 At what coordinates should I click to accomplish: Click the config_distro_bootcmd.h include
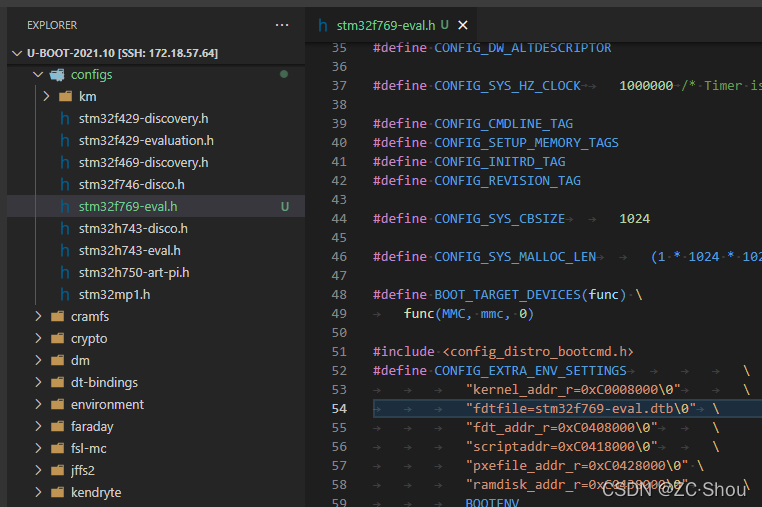click(x=538, y=352)
